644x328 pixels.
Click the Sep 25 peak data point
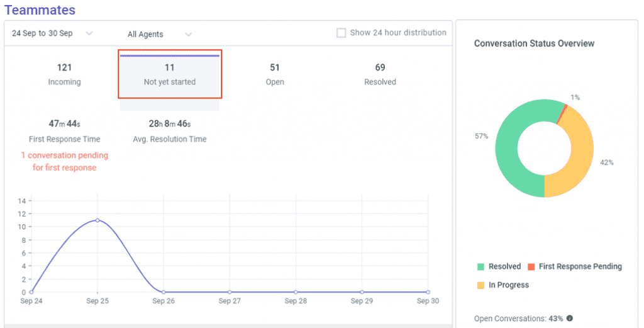point(97,220)
